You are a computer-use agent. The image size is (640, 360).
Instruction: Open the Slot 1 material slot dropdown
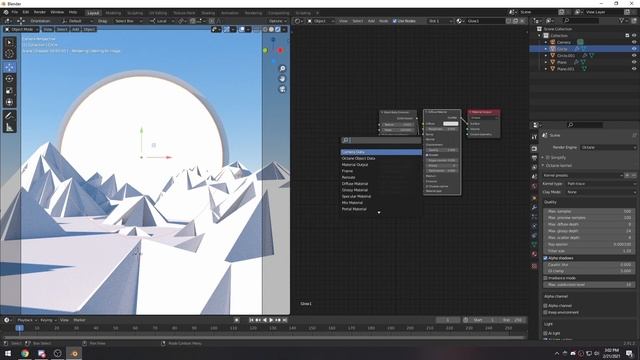click(440, 21)
